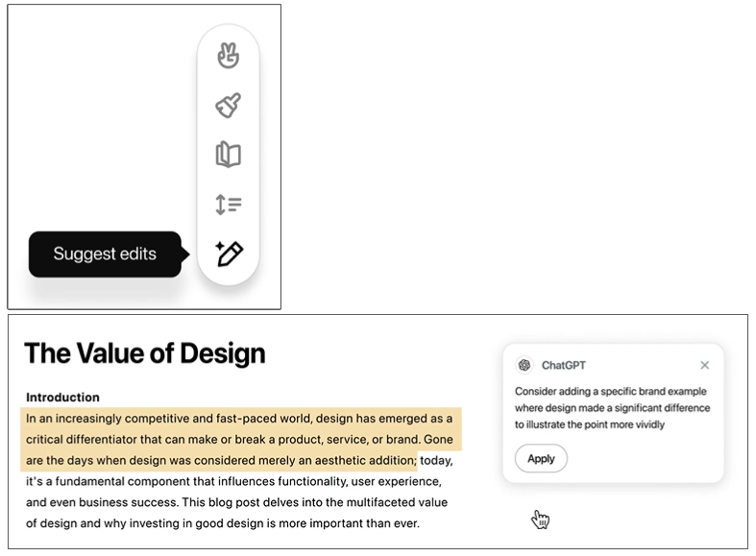The height and width of the screenshot is (556, 756).
Task: Click the adjust length line-spacing icon
Action: pos(228,204)
